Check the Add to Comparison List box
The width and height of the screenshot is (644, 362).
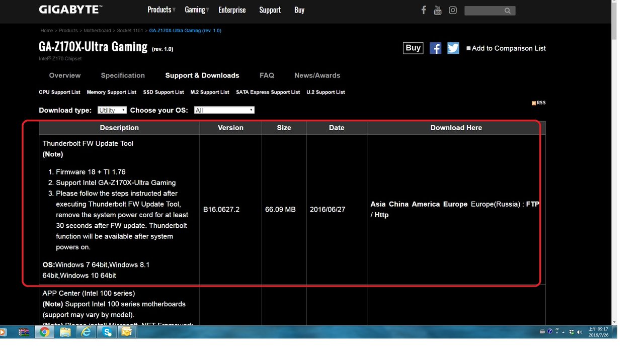point(468,48)
